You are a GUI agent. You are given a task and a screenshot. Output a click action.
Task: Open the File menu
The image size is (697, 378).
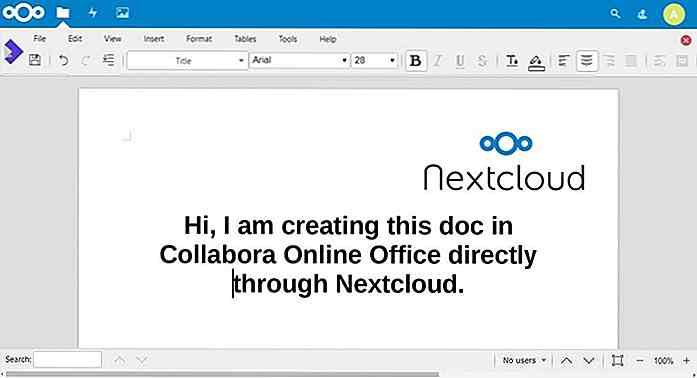[40, 39]
